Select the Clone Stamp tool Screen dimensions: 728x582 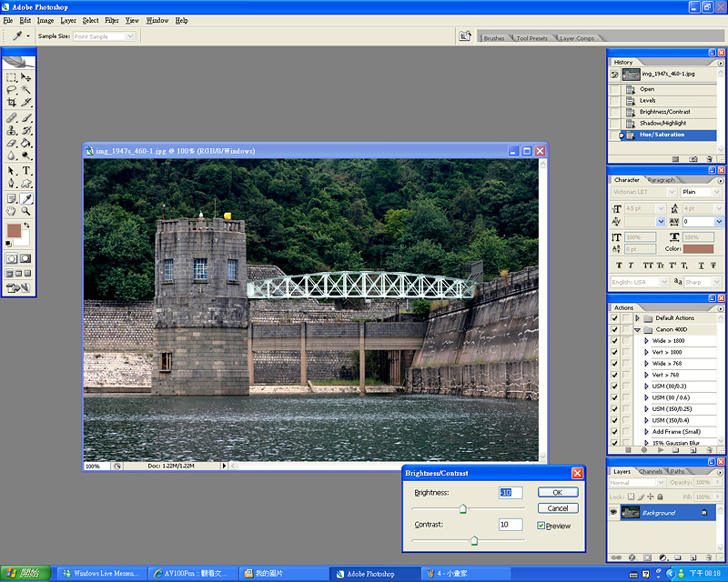12,130
